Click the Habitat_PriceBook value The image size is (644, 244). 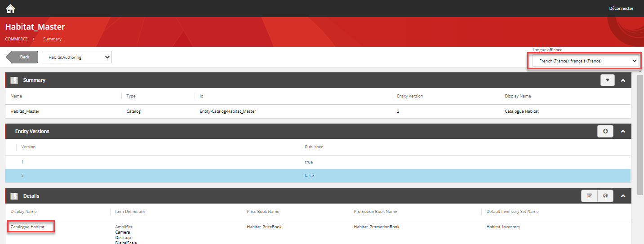pos(264,227)
